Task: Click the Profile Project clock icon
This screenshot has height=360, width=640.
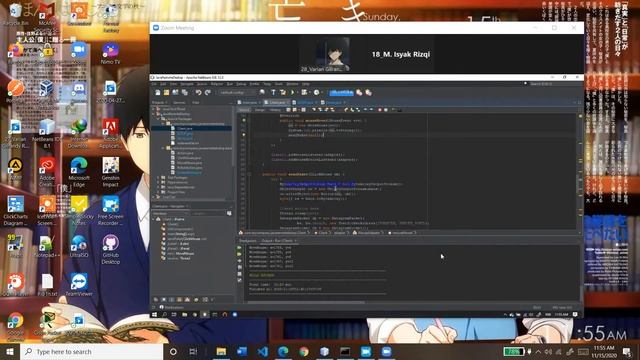Action: tap(317, 93)
